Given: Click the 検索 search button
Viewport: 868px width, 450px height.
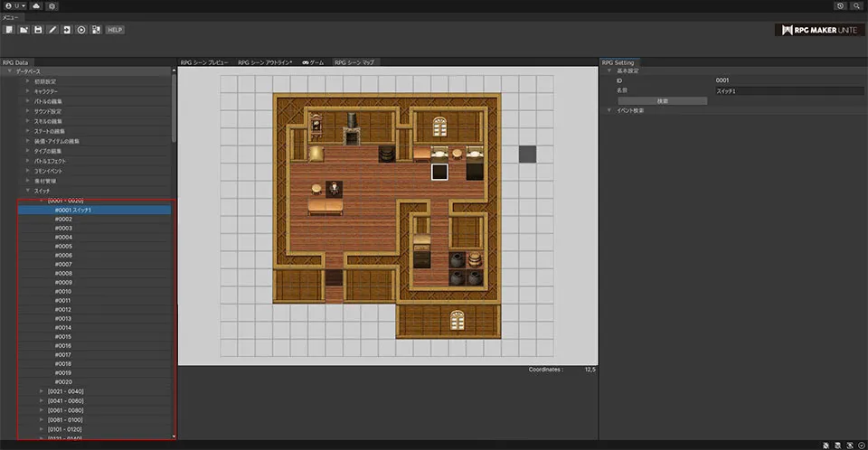Looking at the screenshot, I should (663, 100).
